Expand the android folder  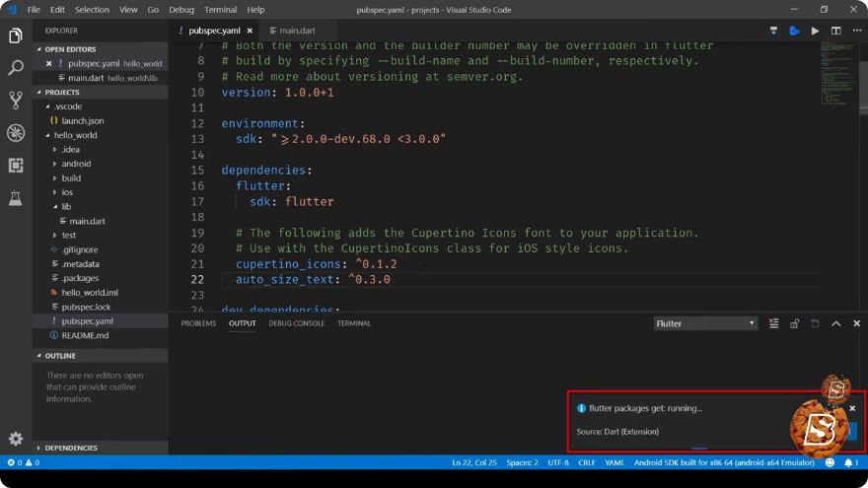(x=76, y=164)
